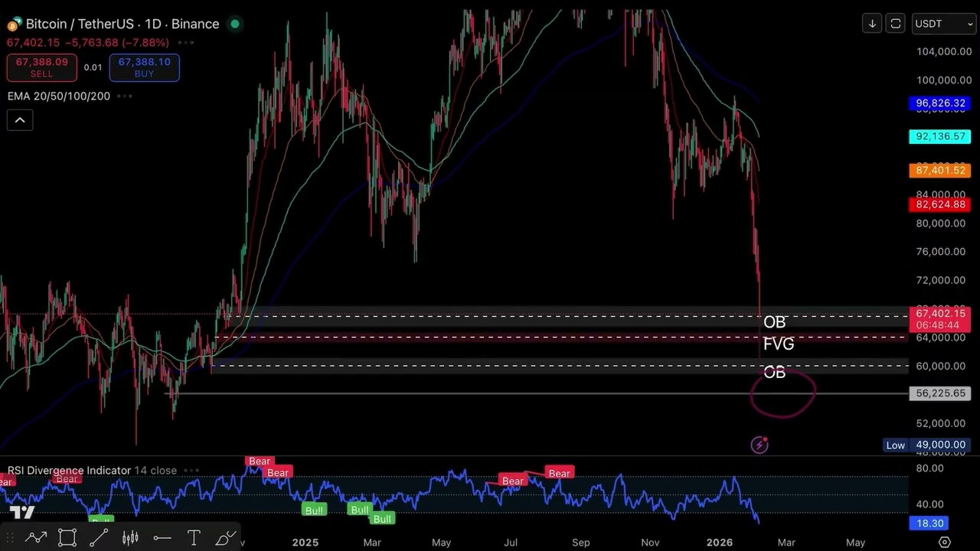Click the EMA 20/50/100/200 indicator label
Viewport: 980px width, 551px height.
[59, 96]
